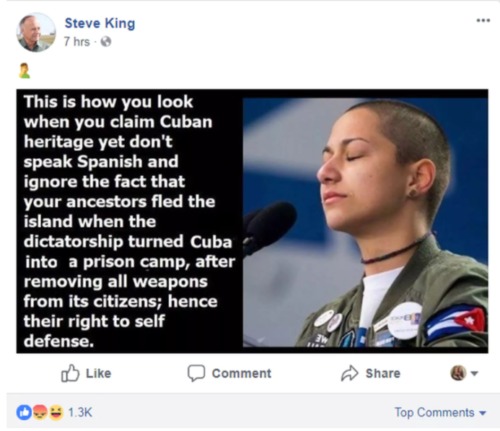Click the angry reaction emoji
Image resolution: width=500 pixels, height=431 pixels.
point(40,413)
